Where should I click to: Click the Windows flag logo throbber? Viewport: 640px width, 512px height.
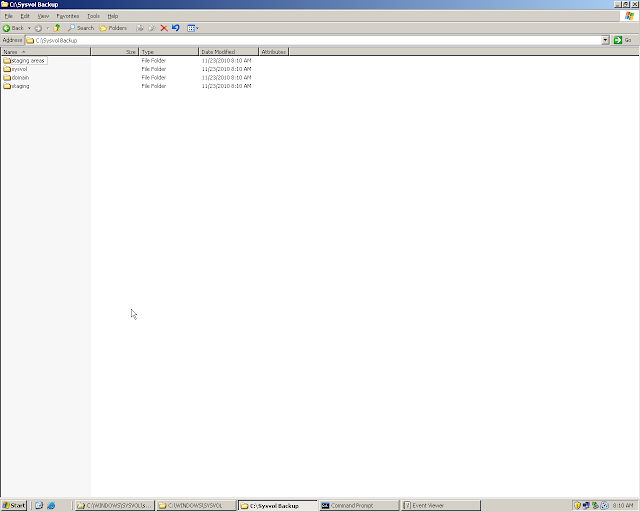point(629,16)
